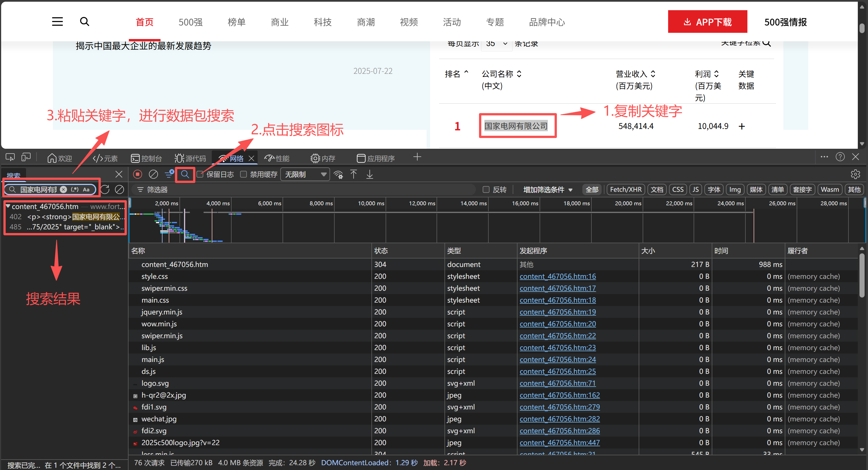Click the import HAR upload arrow icon

(x=354, y=174)
